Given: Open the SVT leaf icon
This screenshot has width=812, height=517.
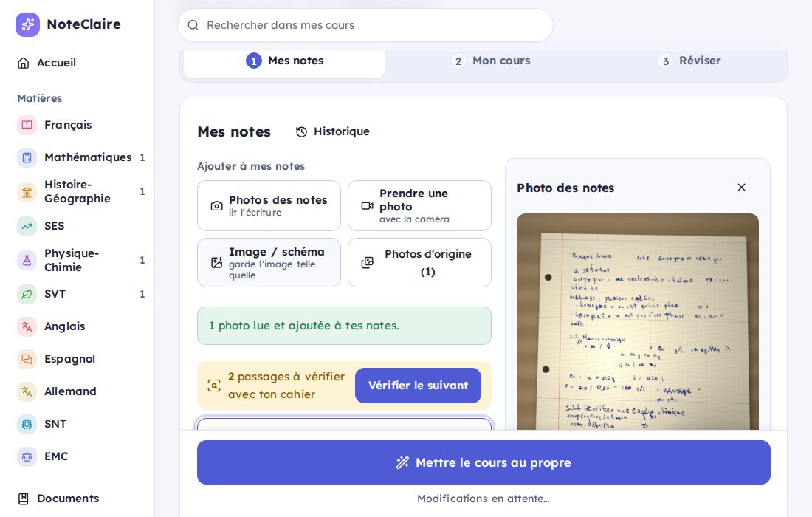Looking at the screenshot, I should (27, 294).
